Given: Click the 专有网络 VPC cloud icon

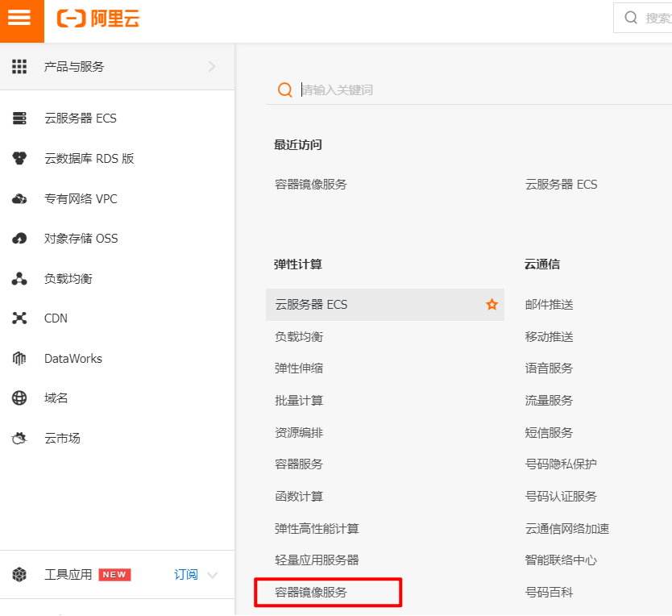Looking at the screenshot, I should [x=19, y=198].
